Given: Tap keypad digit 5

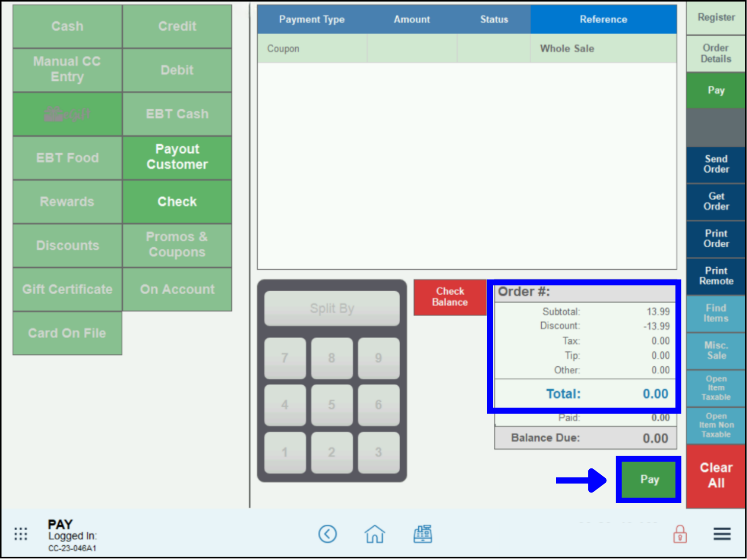Looking at the screenshot, I should 332,405.
